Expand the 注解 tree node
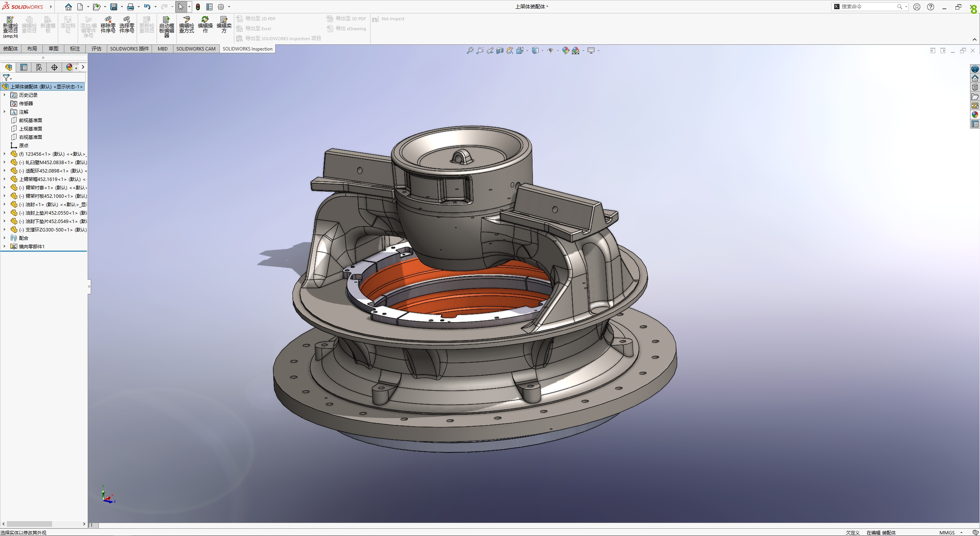The height and width of the screenshot is (536, 980). tap(5, 112)
